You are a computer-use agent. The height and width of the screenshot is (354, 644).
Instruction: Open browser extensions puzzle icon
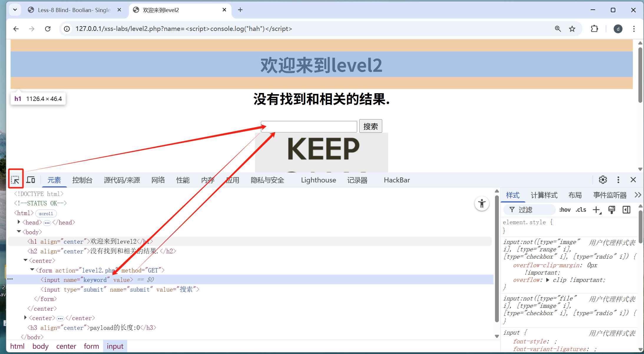(594, 29)
